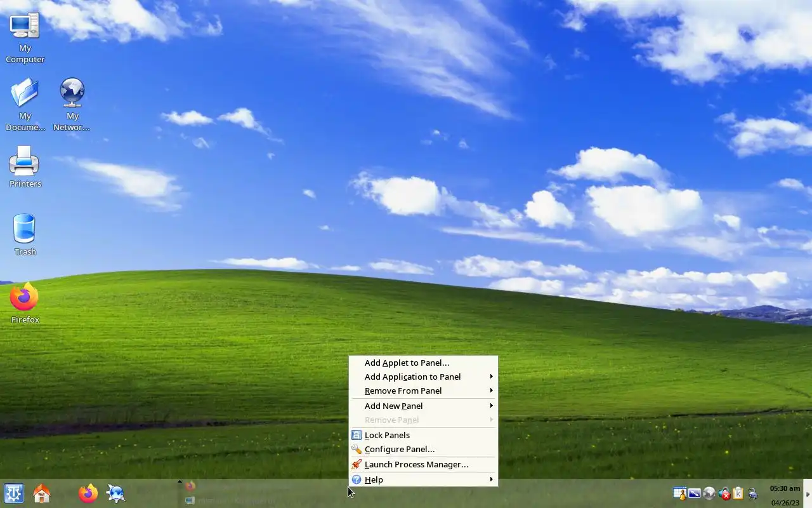Expand the Remove From Panel submenu

423,391
